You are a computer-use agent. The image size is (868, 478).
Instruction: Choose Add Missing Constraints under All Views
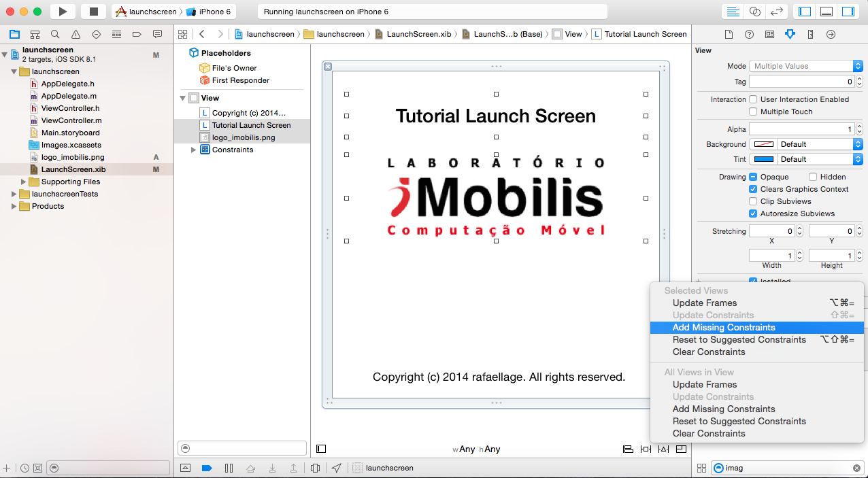click(x=757, y=409)
